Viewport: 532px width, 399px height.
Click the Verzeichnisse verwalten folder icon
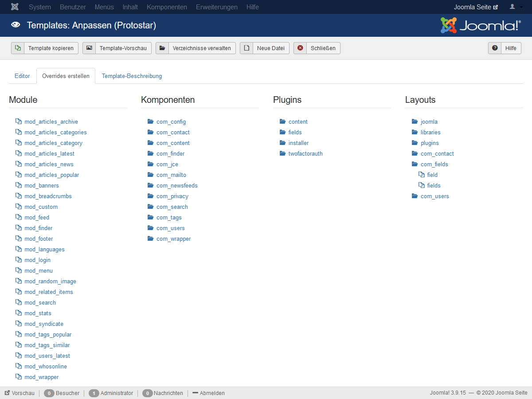coord(162,48)
